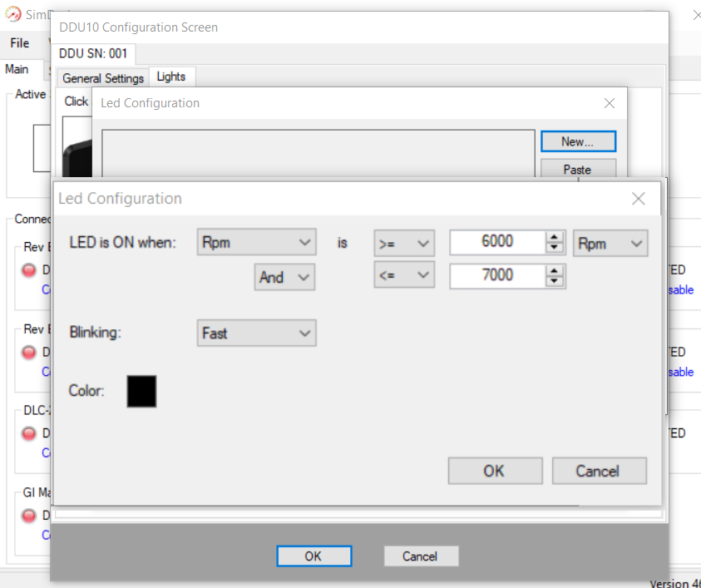This screenshot has width=701, height=588.
Task: Expand the And logic operator dropdown
Action: click(x=284, y=277)
